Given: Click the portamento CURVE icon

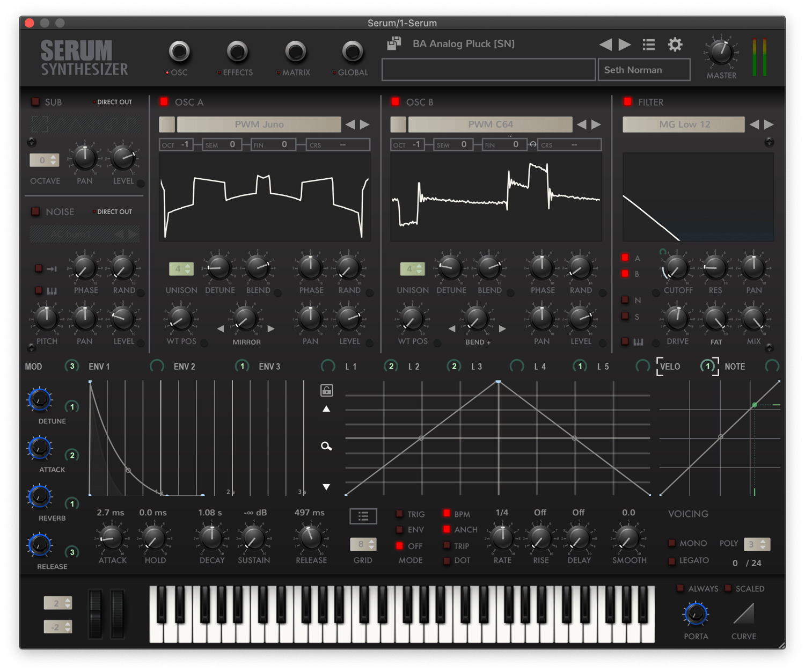Looking at the screenshot, I should pyautogui.click(x=744, y=614).
